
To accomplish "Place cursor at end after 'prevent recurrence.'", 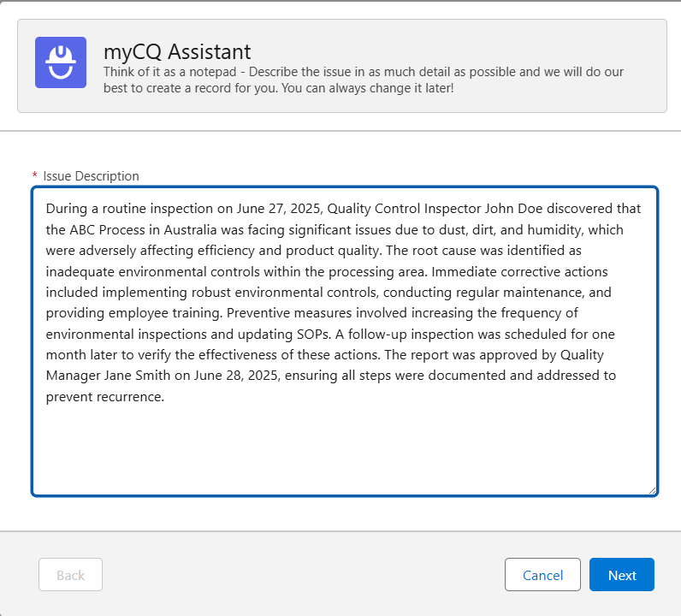I will pyautogui.click(x=164, y=397).
